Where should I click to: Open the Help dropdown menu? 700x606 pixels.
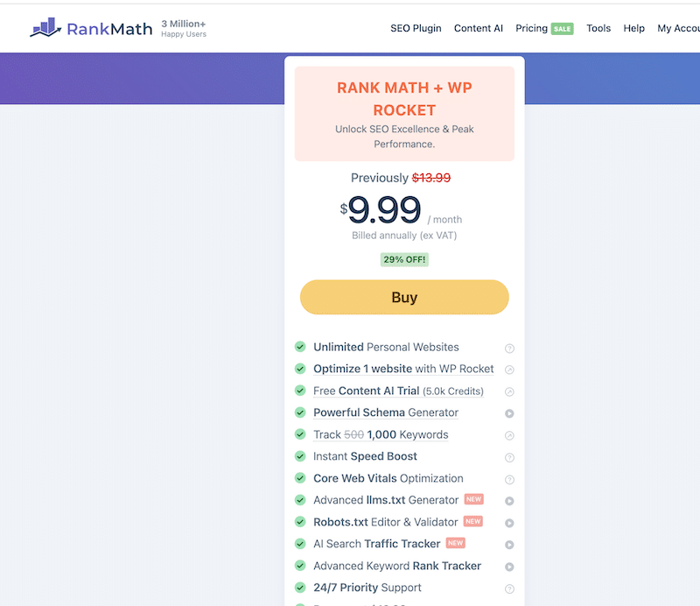(633, 28)
